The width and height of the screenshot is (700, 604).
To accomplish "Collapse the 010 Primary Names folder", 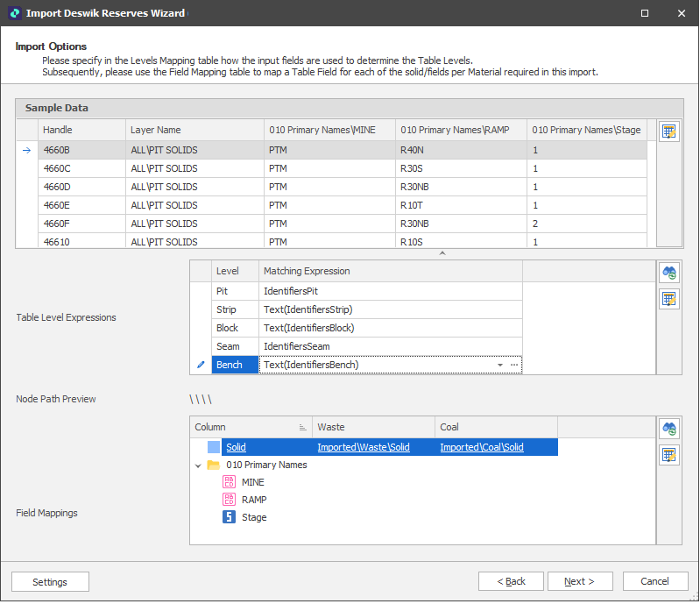I will (x=198, y=465).
